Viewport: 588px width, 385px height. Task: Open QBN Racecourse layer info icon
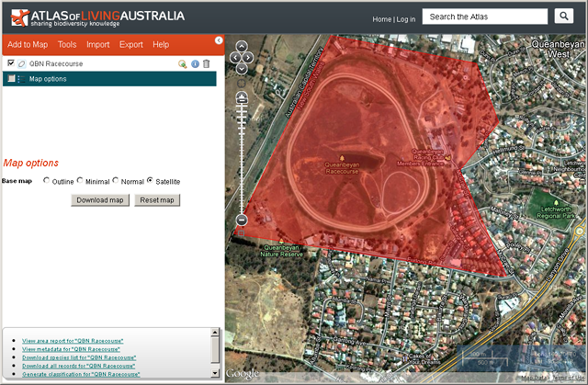click(x=195, y=64)
